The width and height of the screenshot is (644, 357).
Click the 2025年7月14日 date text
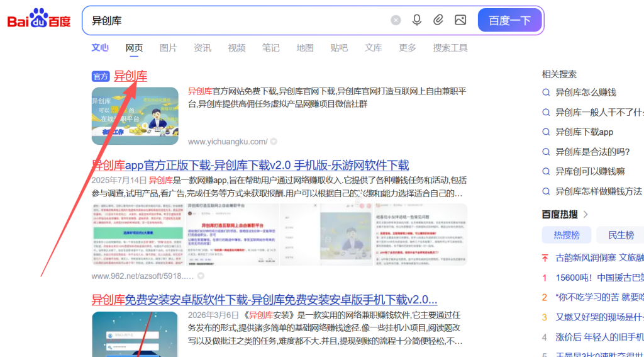coord(119,180)
